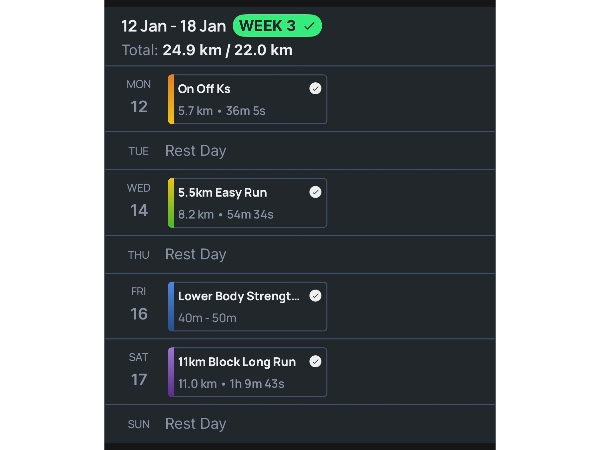
Task: Select Tuesday's Rest Day row
Action: [x=196, y=151]
